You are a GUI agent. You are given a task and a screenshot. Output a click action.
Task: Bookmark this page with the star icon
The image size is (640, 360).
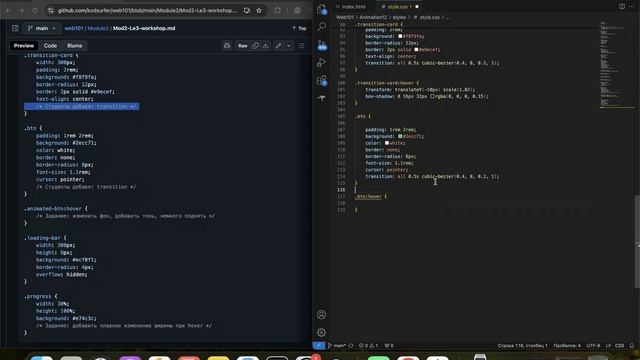[x=259, y=11]
